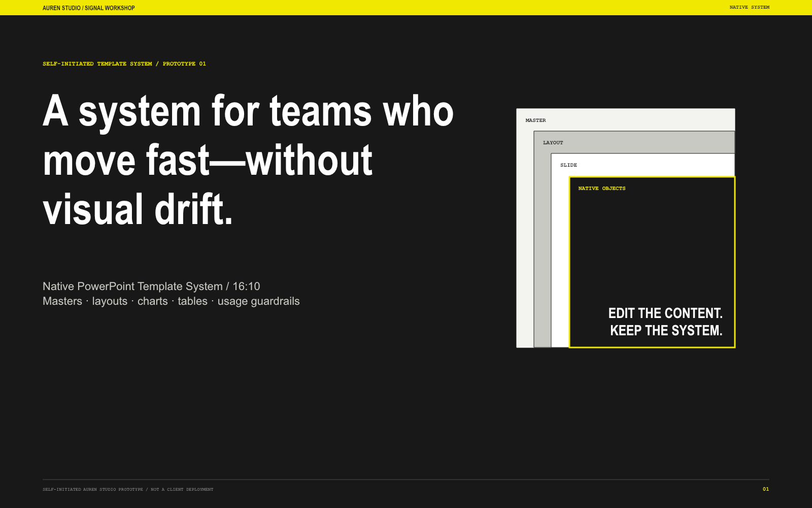Click the MASTER label in diagram

535,120
